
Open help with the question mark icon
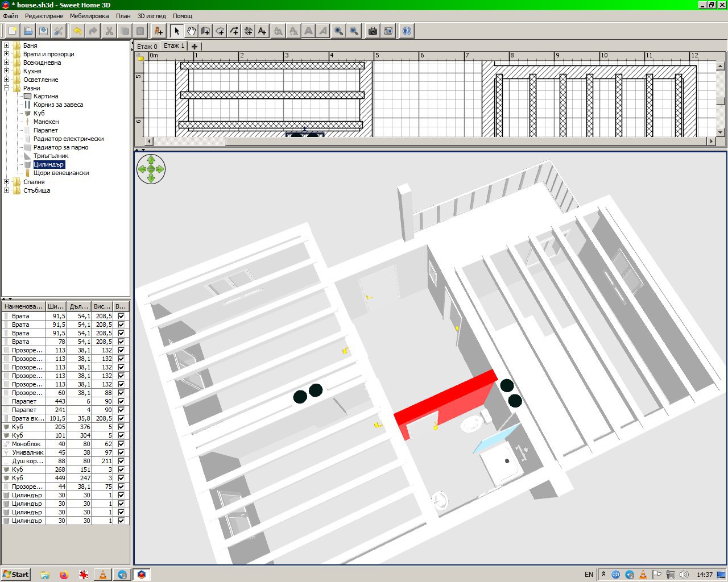tap(407, 31)
